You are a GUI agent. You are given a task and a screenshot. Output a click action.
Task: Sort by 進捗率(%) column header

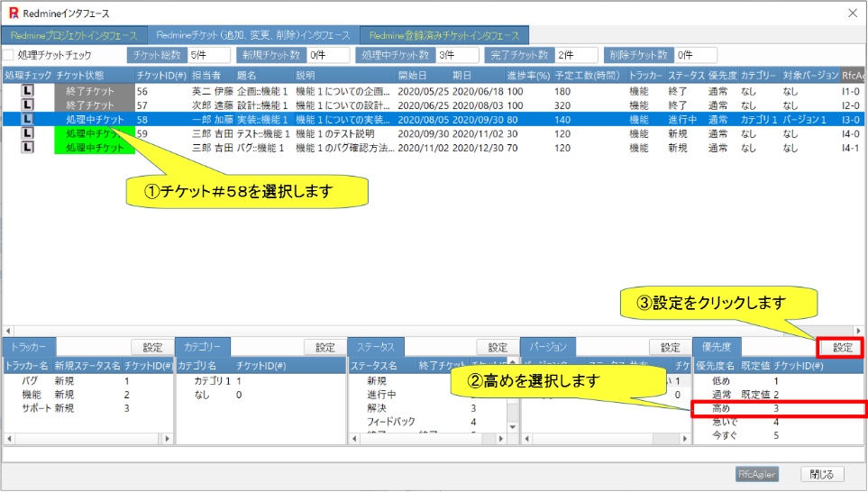pyautogui.click(x=529, y=76)
